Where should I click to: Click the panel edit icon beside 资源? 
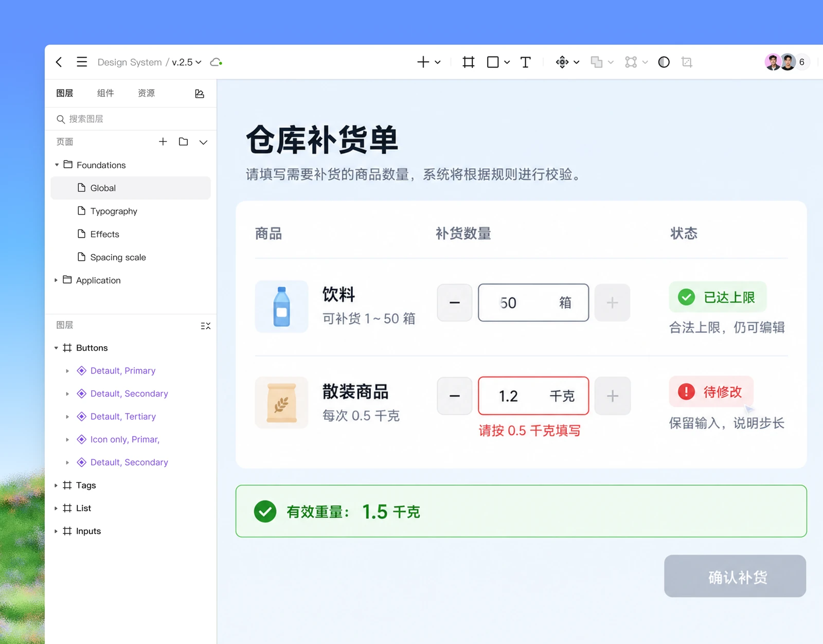point(200,94)
